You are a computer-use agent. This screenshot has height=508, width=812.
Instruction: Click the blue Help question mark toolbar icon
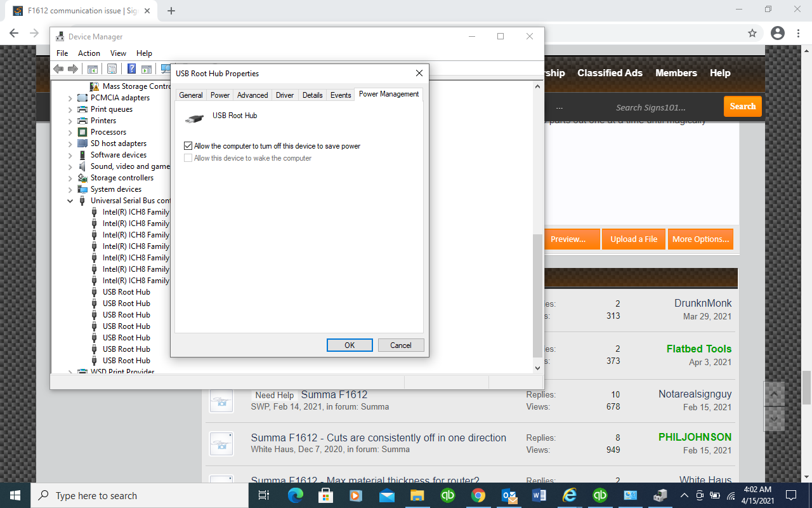(x=132, y=69)
